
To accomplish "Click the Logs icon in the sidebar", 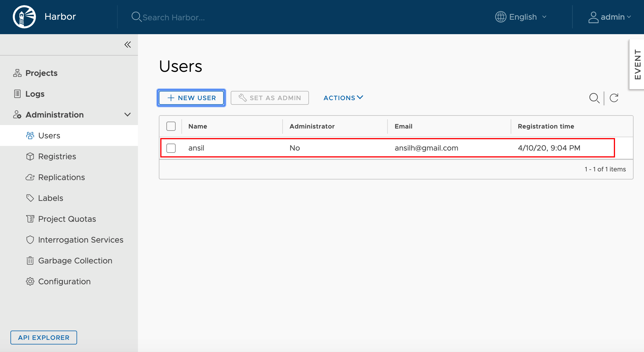I will [x=17, y=94].
